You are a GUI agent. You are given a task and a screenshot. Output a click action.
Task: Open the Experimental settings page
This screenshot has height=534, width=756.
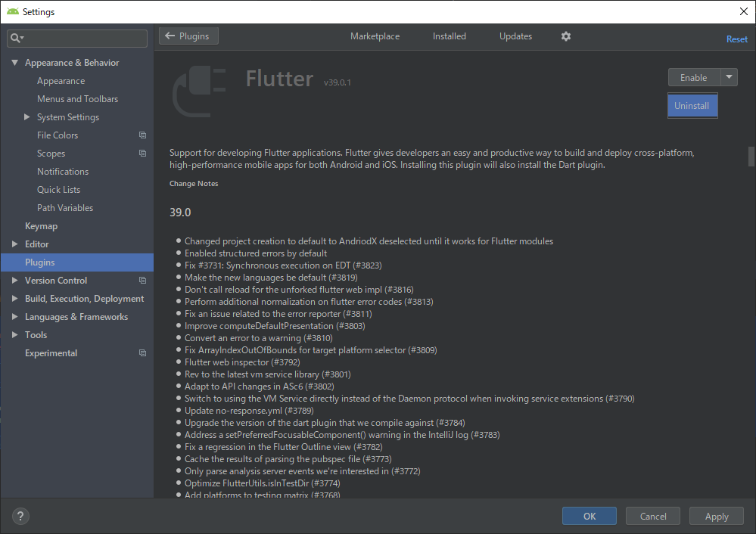click(51, 352)
